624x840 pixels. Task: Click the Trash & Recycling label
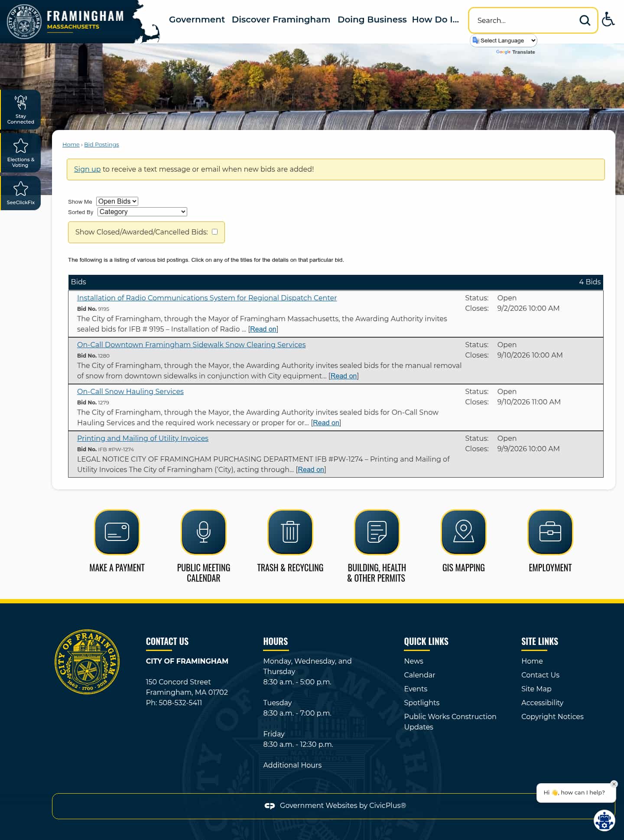290,568
